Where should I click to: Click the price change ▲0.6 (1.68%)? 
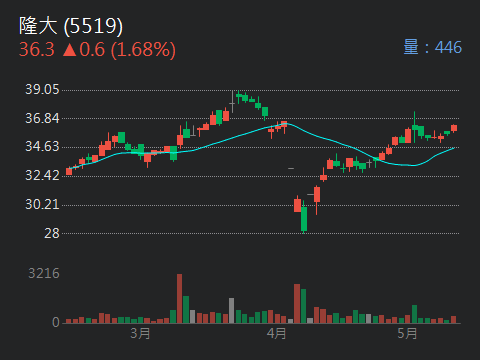119,50
